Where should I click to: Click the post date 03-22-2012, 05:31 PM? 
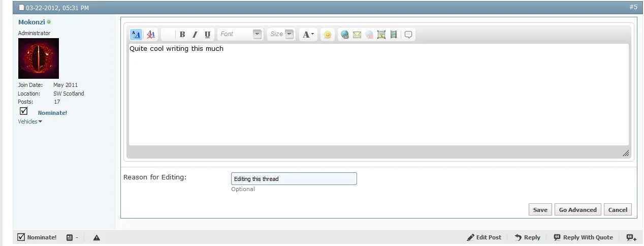point(57,8)
